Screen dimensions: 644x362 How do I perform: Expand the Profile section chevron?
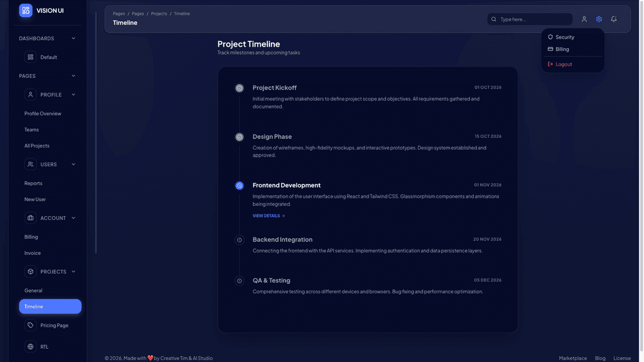click(74, 94)
